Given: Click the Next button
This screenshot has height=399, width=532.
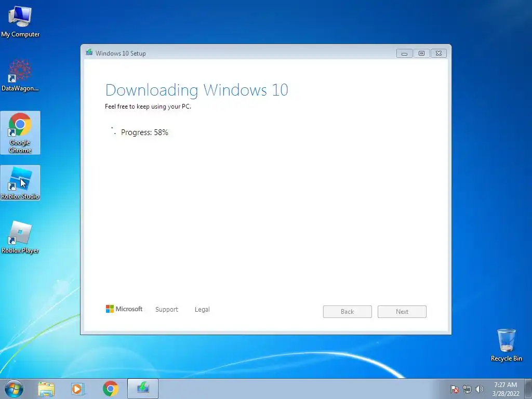Looking at the screenshot, I should click(402, 312).
